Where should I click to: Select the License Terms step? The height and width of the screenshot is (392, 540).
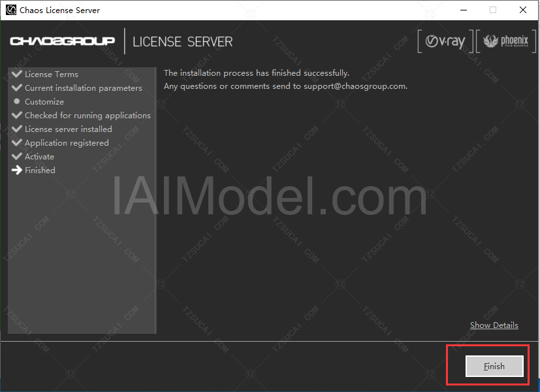(52, 74)
